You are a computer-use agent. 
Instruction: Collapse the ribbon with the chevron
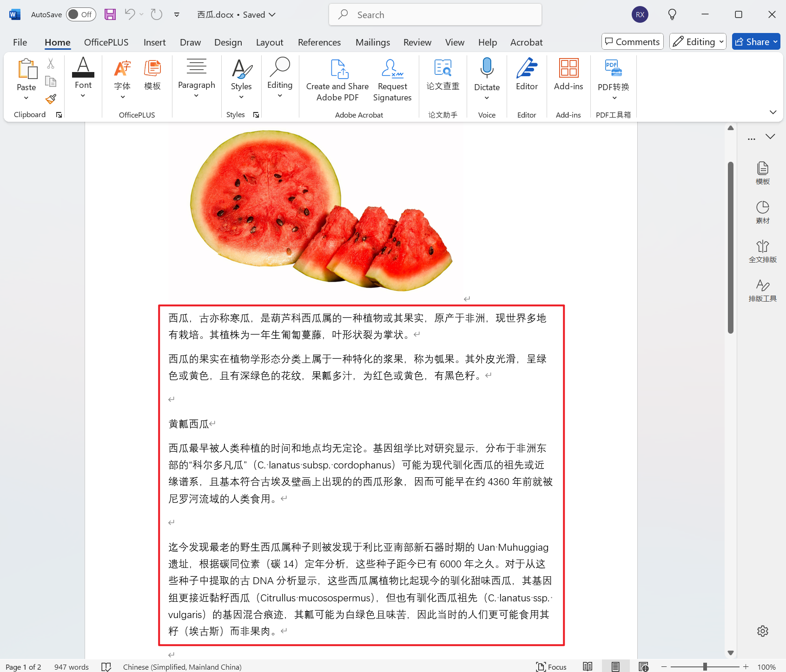point(773,112)
